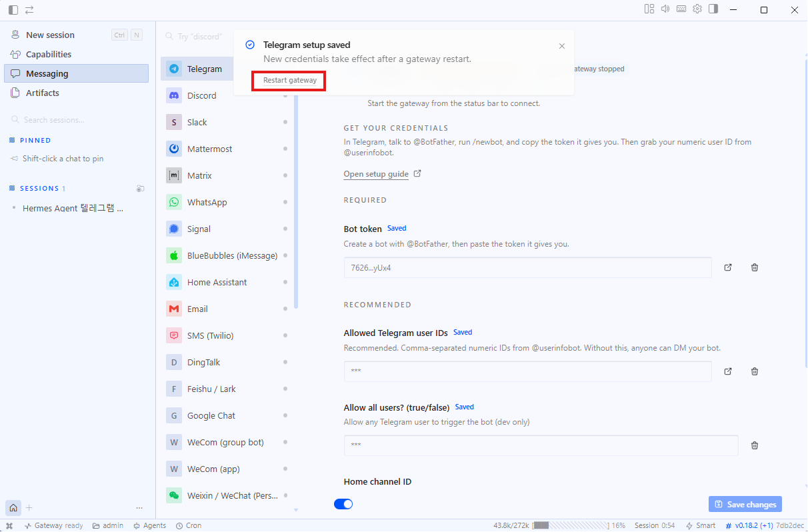Select Matrix in platform list
Image resolution: width=808 pixels, height=532 pixels.
(x=227, y=175)
